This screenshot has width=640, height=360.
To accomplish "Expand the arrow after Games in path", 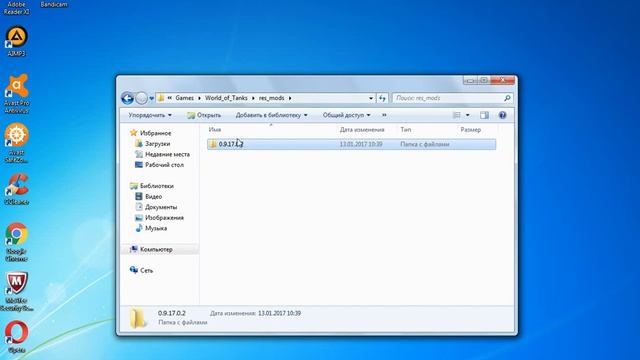I will (x=200, y=98).
